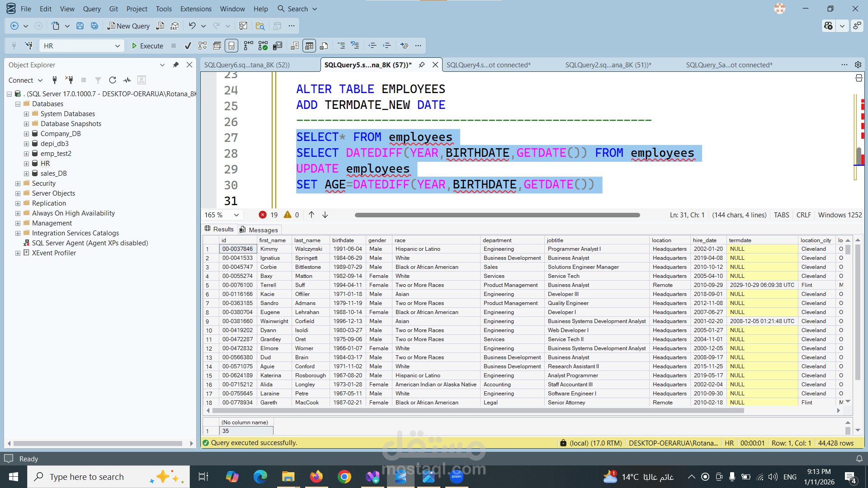Switch to the Messages tab
Image resolution: width=868 pixels, height=488 pixels.
tap(259, 230)
